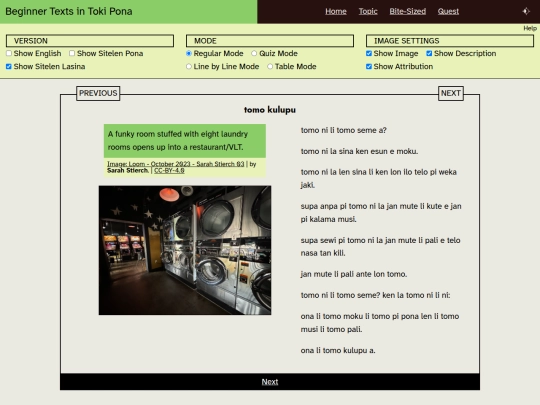This screenshot has height=405, width=540.
Task: Uncheck the Show Description checkbox
Action: pyautogui.click(x=429, y=53)
